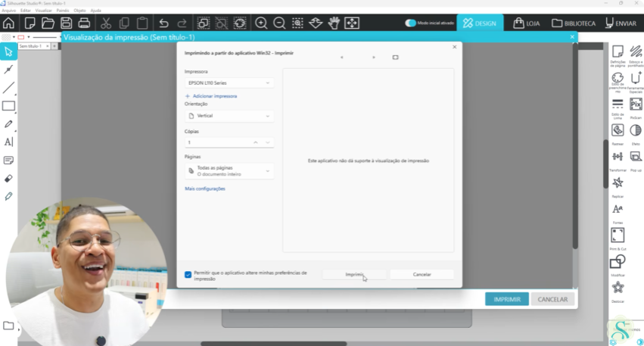Select the Line drawing tool
This screenshot has height=346, width=644.
tap(8, 88)
